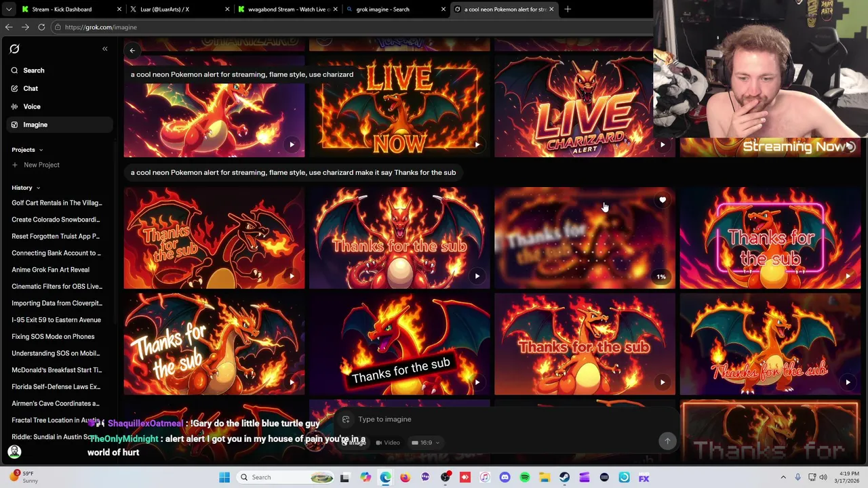Click the user avatar at sidebar bottom
This screenshot has height=488, width=868.
point(14,451)
